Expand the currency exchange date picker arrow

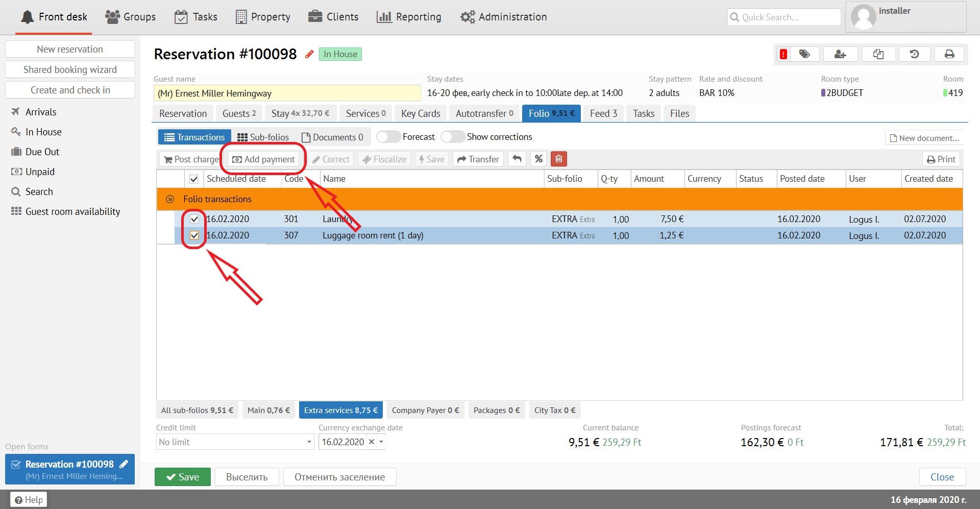(x=381, y=442)
